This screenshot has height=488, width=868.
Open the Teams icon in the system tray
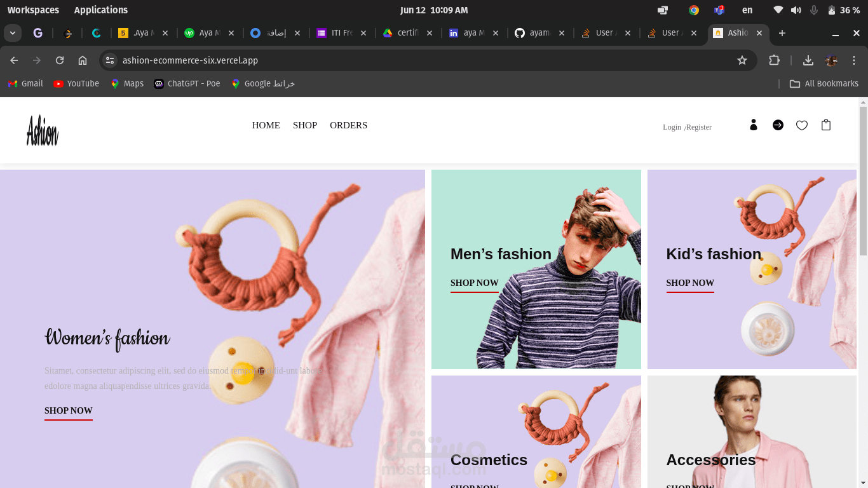(719, 10)
